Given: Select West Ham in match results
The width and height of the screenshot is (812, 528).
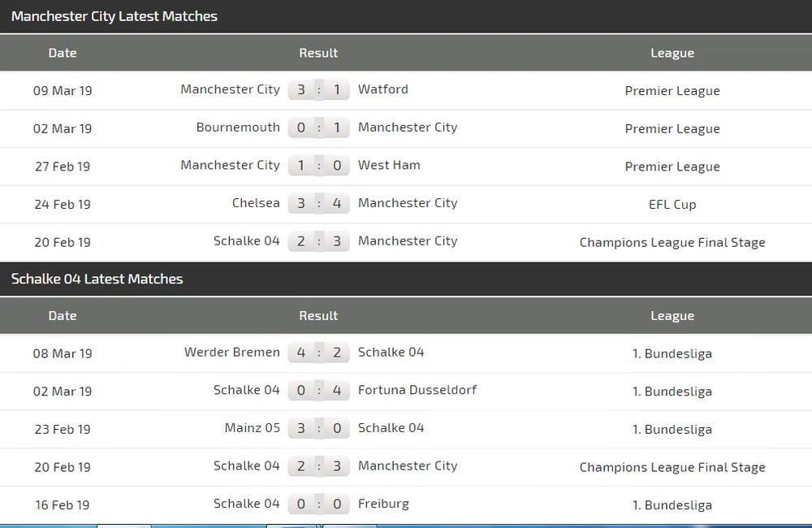Looking at the screenshot, I should [389, 165].
